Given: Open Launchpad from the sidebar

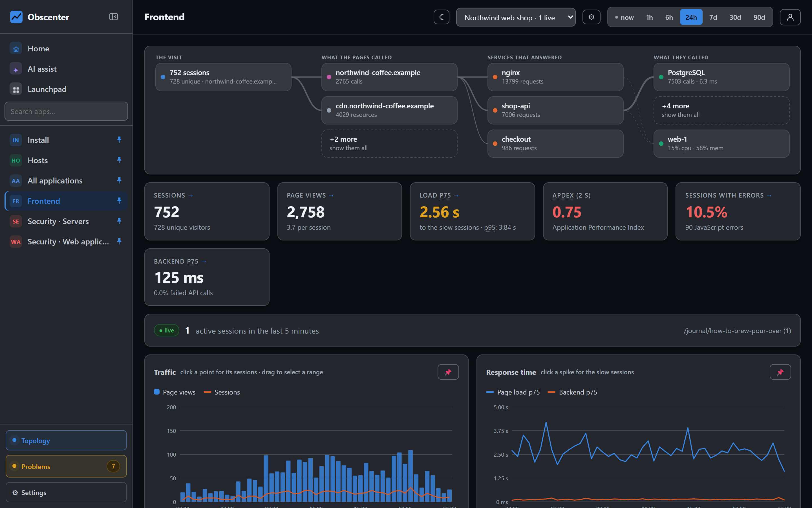Looking at the screenshot, I should click(67, 89).
